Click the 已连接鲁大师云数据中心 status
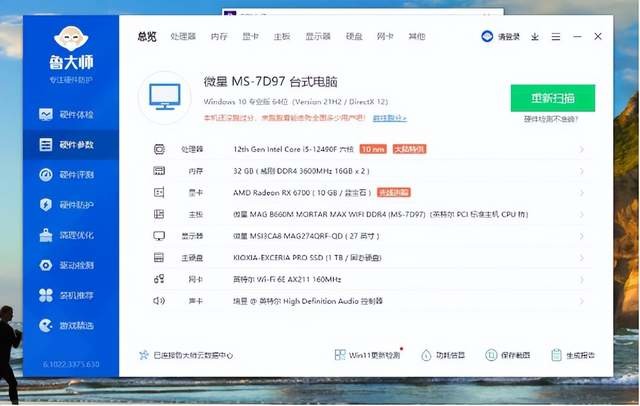The width and height of the screenshot is (640, 406). click(186, 355)
